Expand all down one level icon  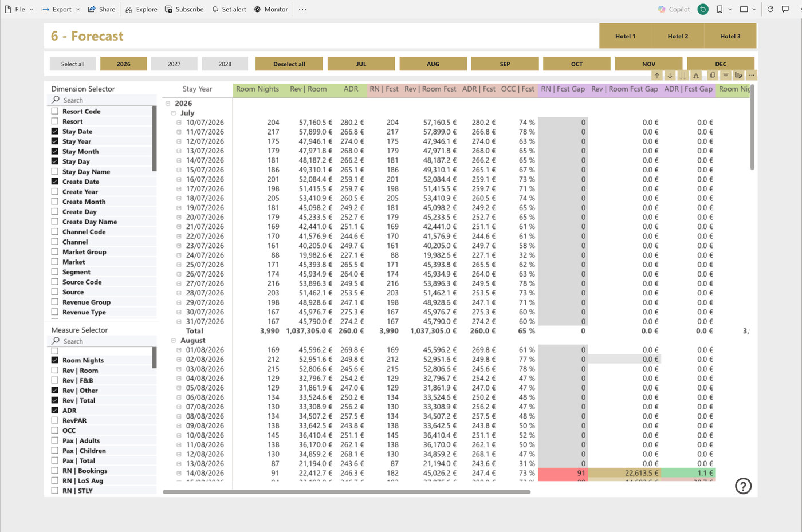point(695,76)
